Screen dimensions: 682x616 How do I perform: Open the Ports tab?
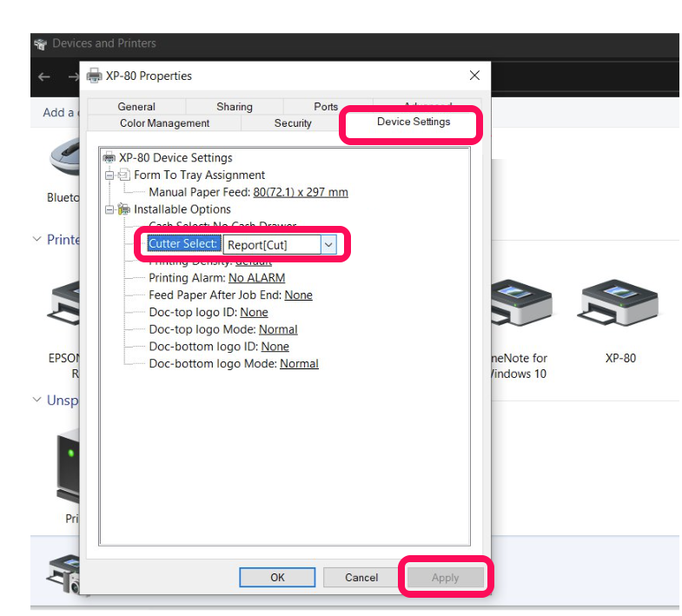coord(326,107)
